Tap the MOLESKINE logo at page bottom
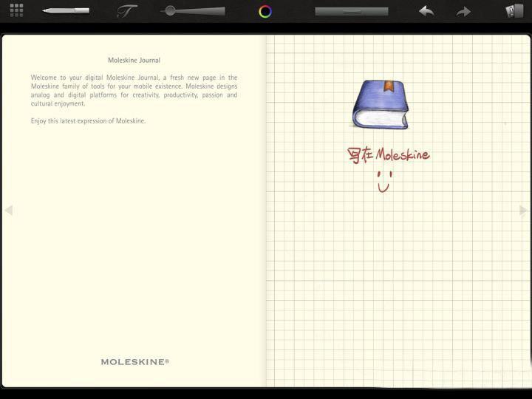 pos(135,361)
